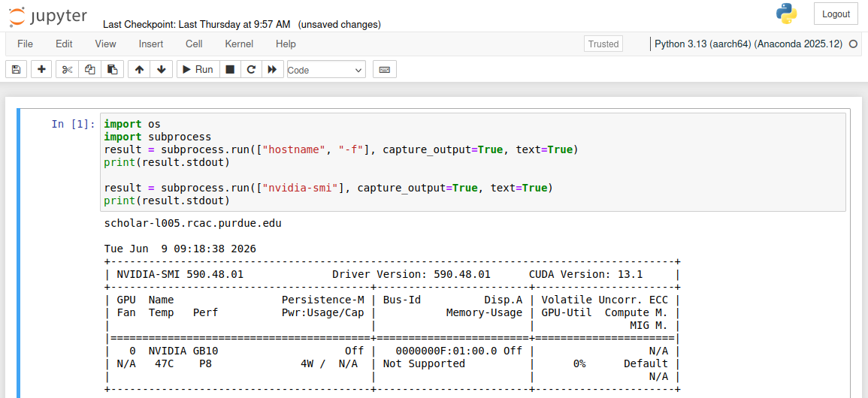
Task: Insert a cell below with plus icon
Action: [x=41, y=70]
